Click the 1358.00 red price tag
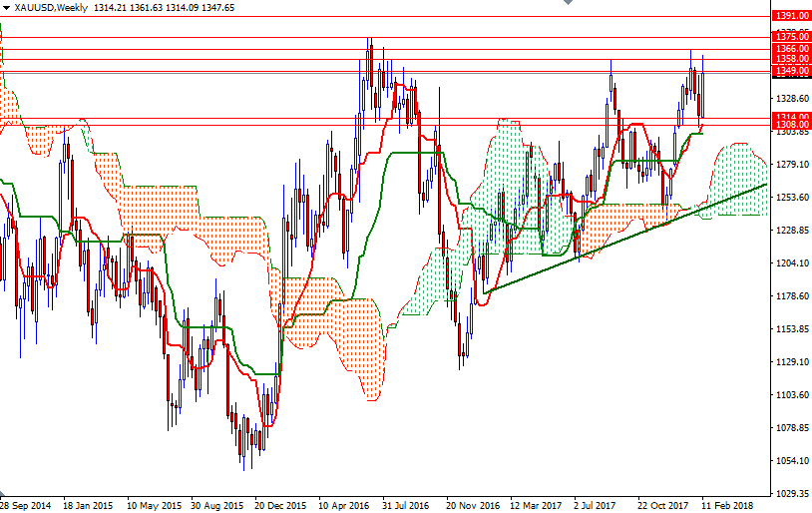Viewport: 812px width, 513px height. (790, 60)
